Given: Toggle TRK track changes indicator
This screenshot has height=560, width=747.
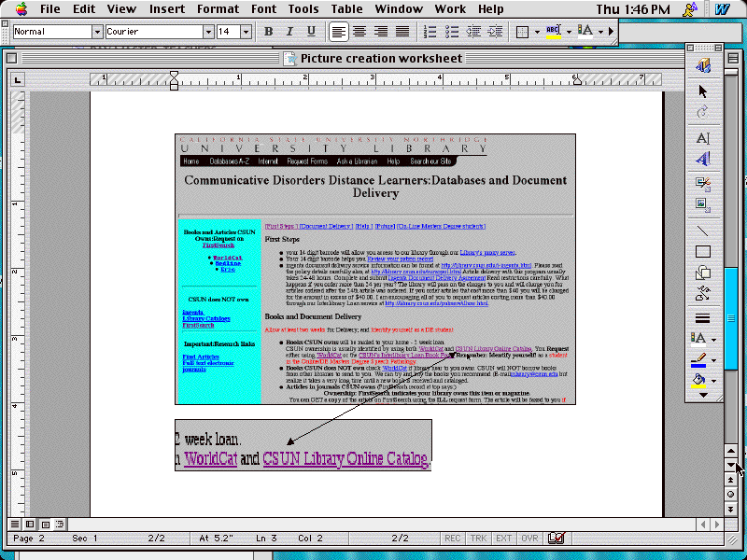Looking at the screenshot, I should coord(478,539).
